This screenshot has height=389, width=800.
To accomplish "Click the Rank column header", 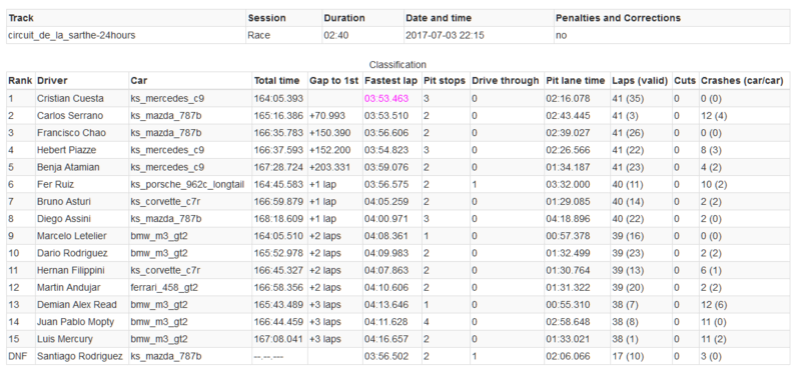I will [x=20, y=81].
